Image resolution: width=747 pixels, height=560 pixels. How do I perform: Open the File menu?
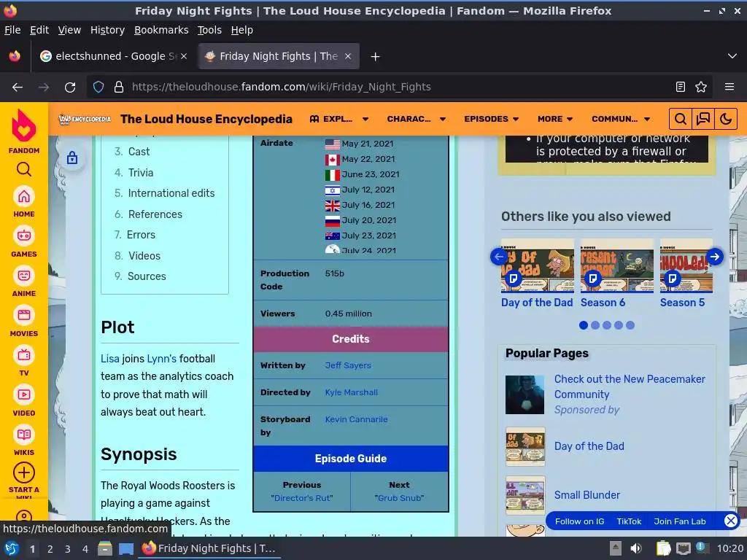pos(12,30)
